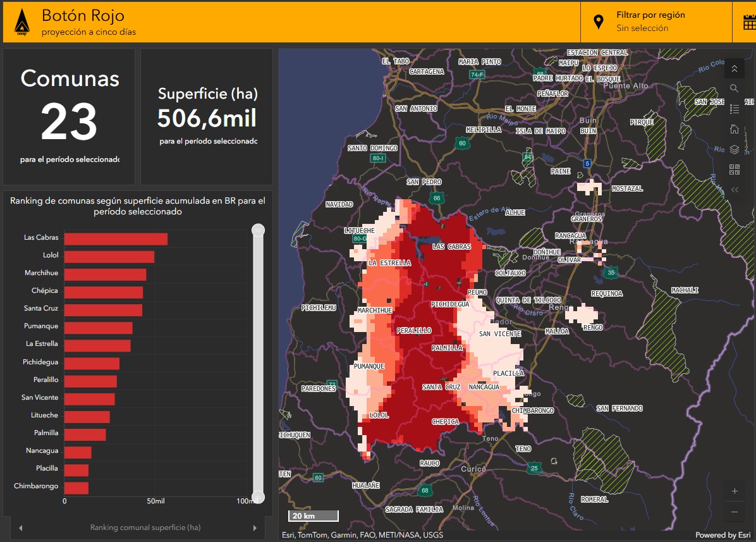756x542 pixels.
Task: Collapse the map toolbar sideways with double chevron
Action: (x=734, y=190)
